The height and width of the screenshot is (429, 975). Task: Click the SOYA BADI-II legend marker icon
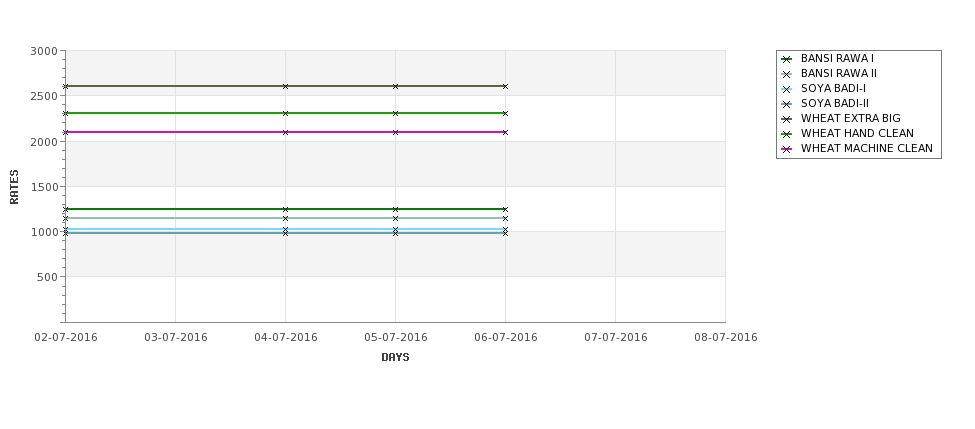[787, 104]
